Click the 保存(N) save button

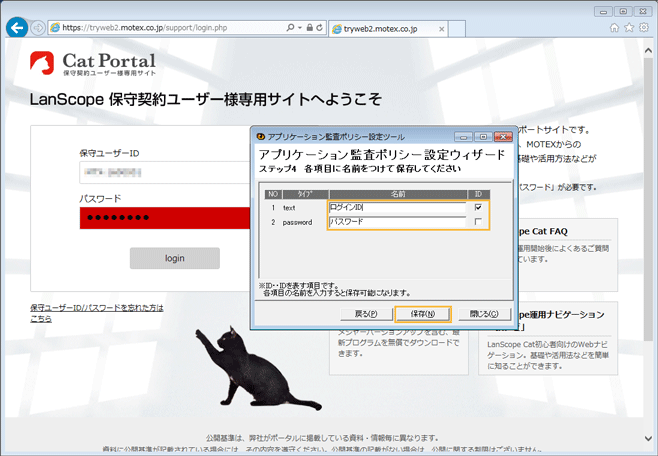423,314
